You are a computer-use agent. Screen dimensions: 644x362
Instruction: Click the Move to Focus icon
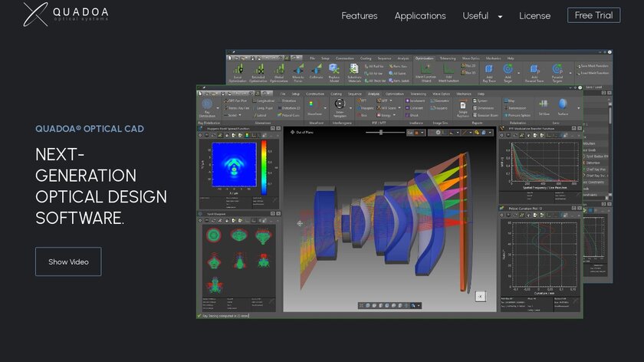coord(298,73)
